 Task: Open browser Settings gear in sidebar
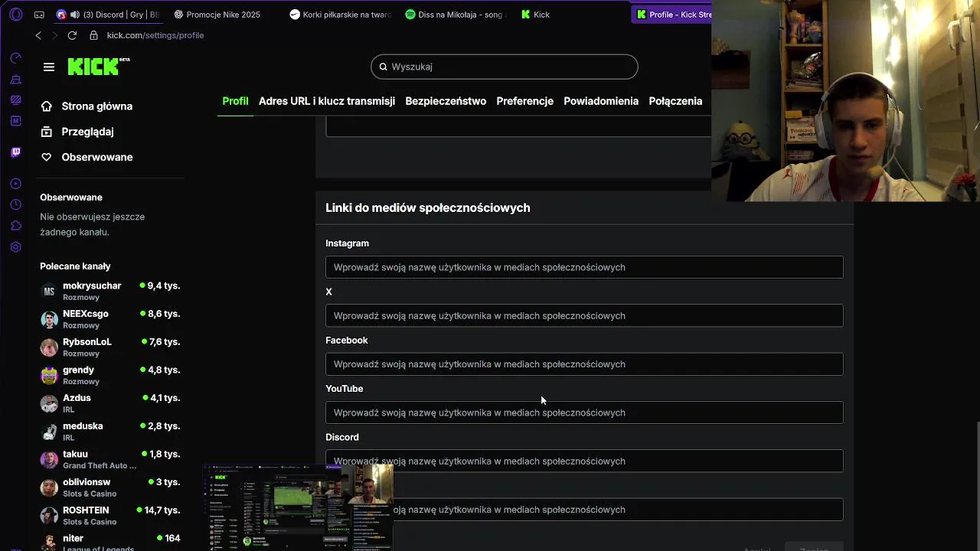pos(16,247)
